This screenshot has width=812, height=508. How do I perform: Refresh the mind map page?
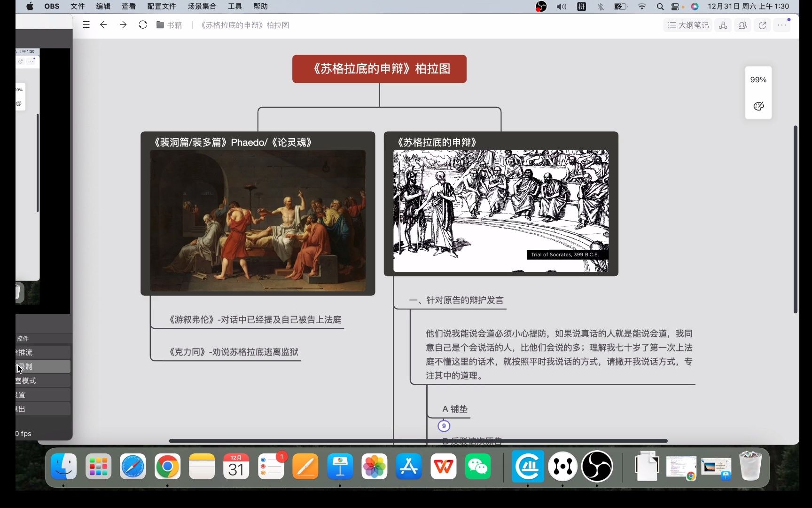click(x=143, y=25)
